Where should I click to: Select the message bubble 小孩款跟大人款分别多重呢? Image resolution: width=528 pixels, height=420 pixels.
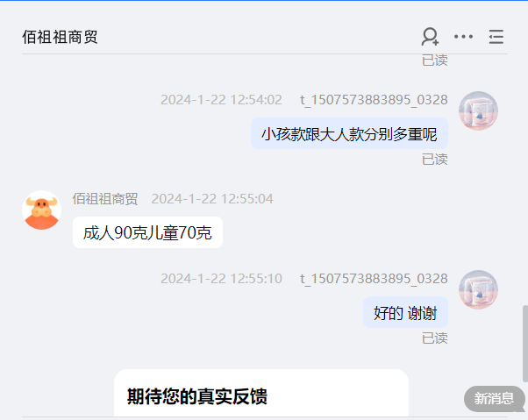(349, 133)
